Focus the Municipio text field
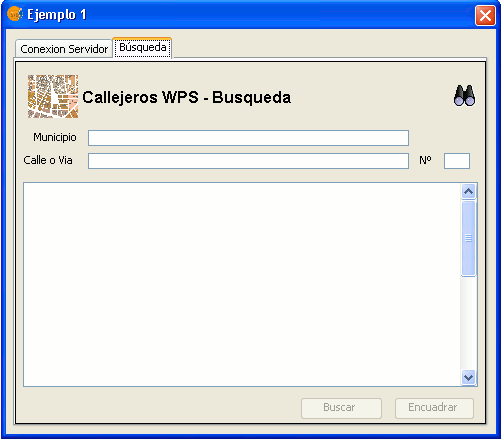Image resolution: width=503 pixels, height=441 pixels. tap(248, 138)
